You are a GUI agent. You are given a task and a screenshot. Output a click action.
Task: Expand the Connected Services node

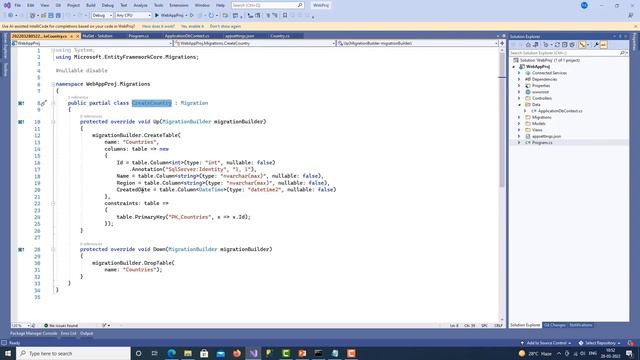point(519,73)
